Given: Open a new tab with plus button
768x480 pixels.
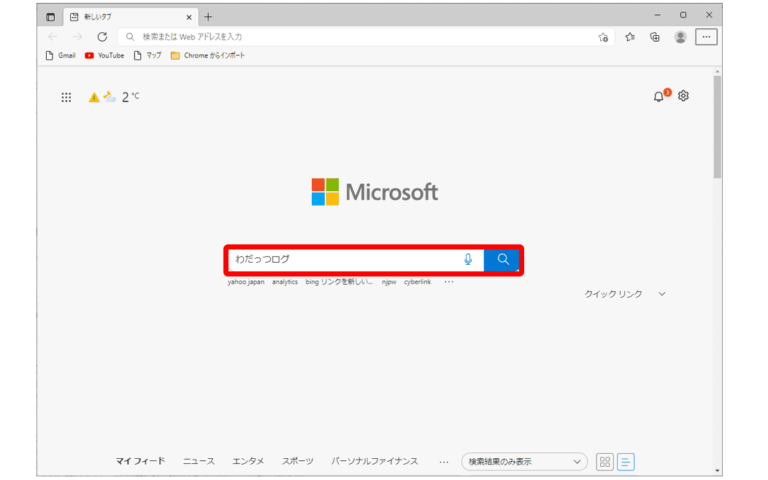Looking at the screenshot, I should click(x=208, y=17).
